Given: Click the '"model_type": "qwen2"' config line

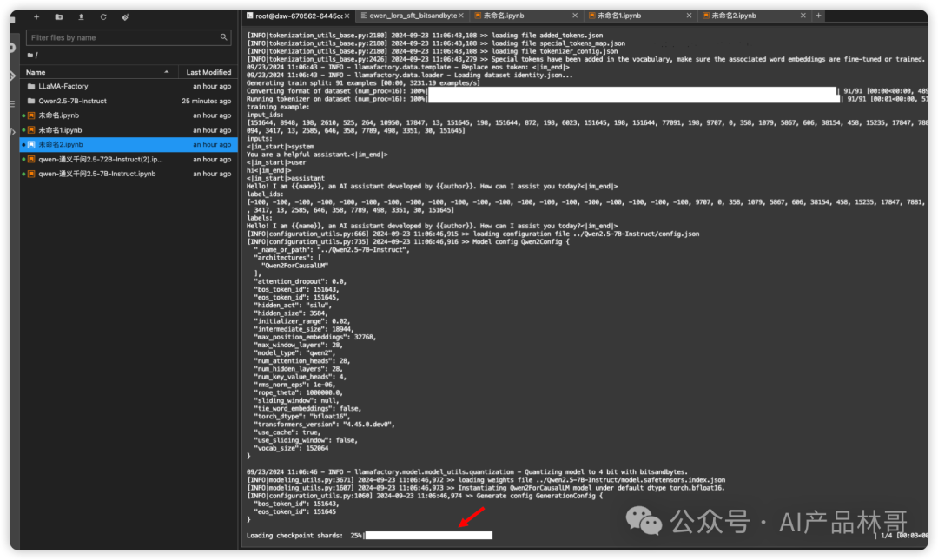Looking at the screenshot, I should pos(295,353).
